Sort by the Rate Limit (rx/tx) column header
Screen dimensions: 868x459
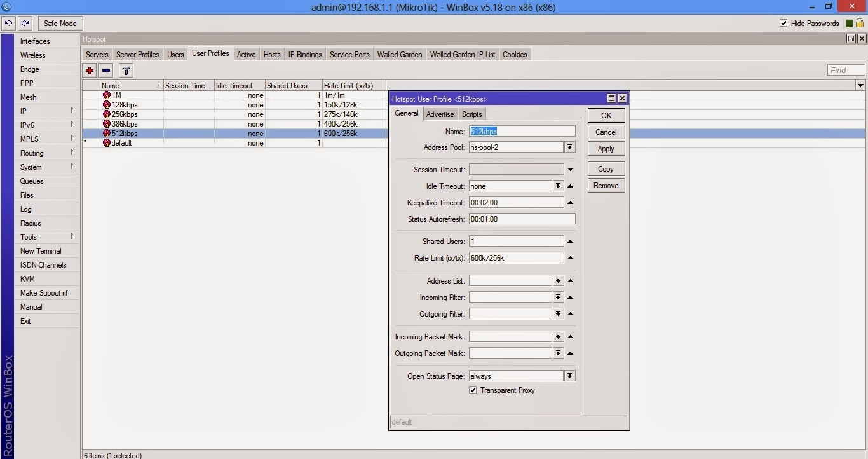[x=354, y=86]
